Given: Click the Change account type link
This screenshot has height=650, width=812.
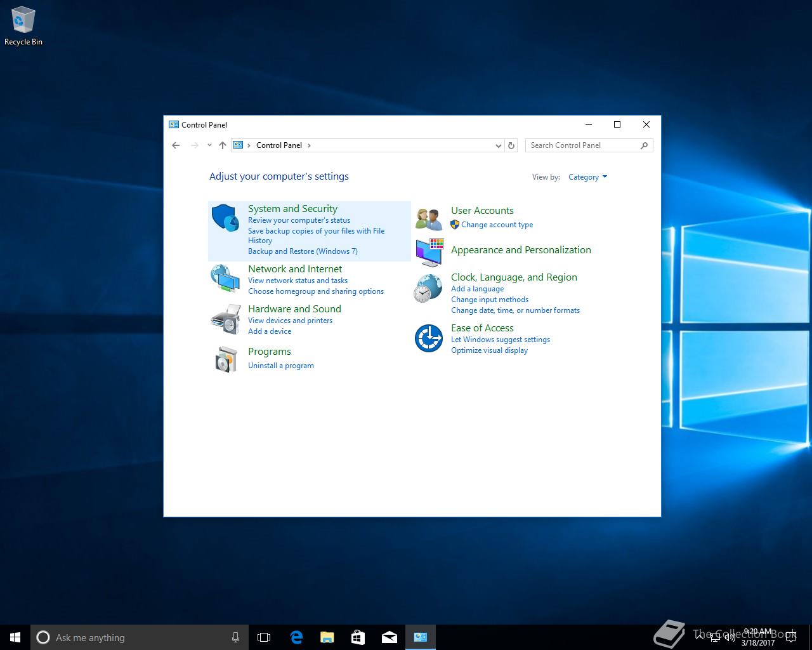Looking at the screenshot, I should pyautogui.click(x=497, y=225).
